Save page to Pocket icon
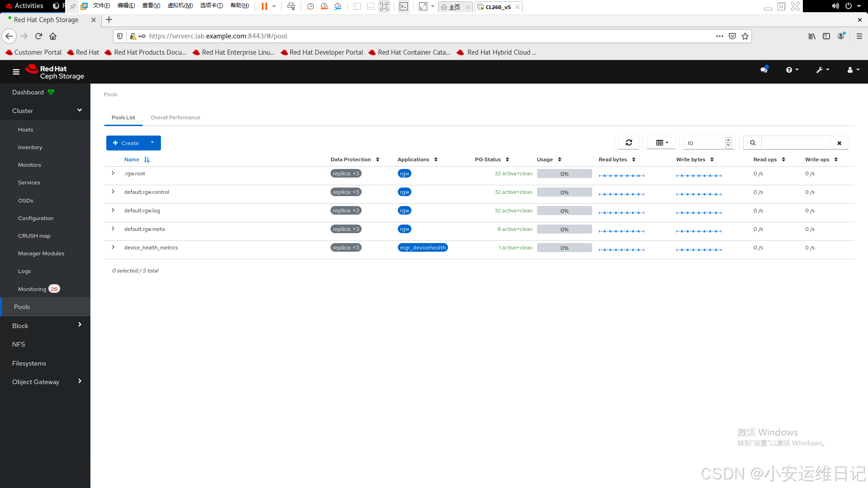The image size is (868, 488). [x=732, y=36]
